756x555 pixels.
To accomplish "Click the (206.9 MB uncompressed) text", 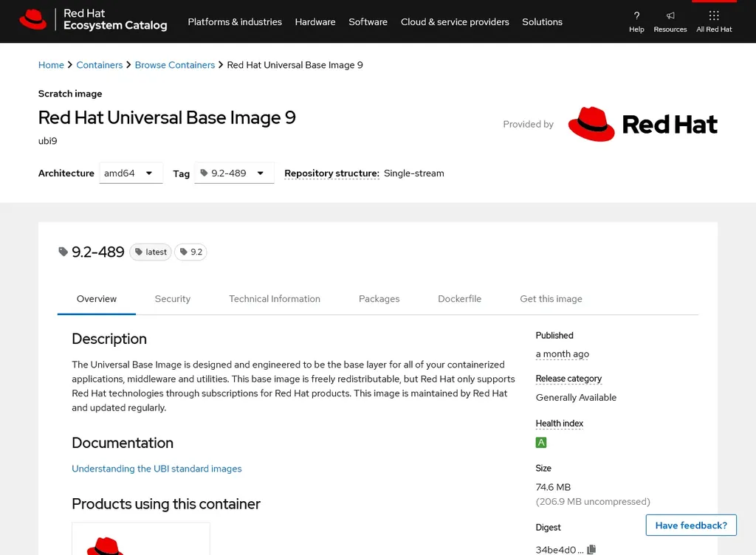I will [x=593, y=502].
